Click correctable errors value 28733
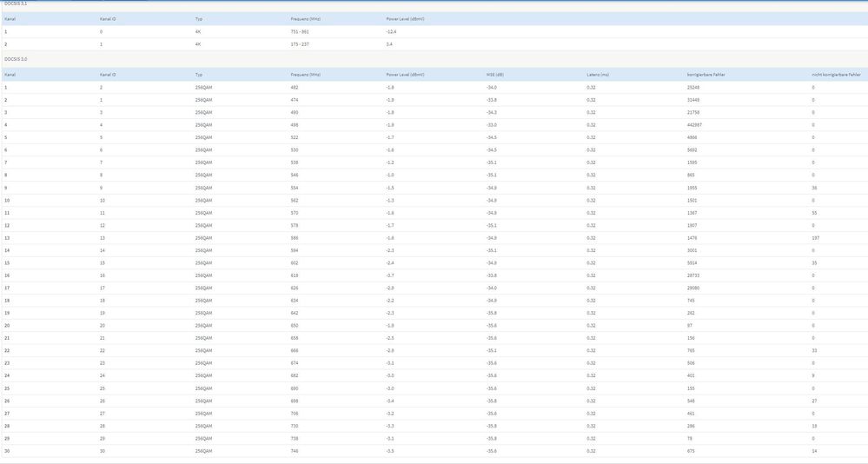Image resolution: width=868 pixels, height=464 pixels. 693,275
